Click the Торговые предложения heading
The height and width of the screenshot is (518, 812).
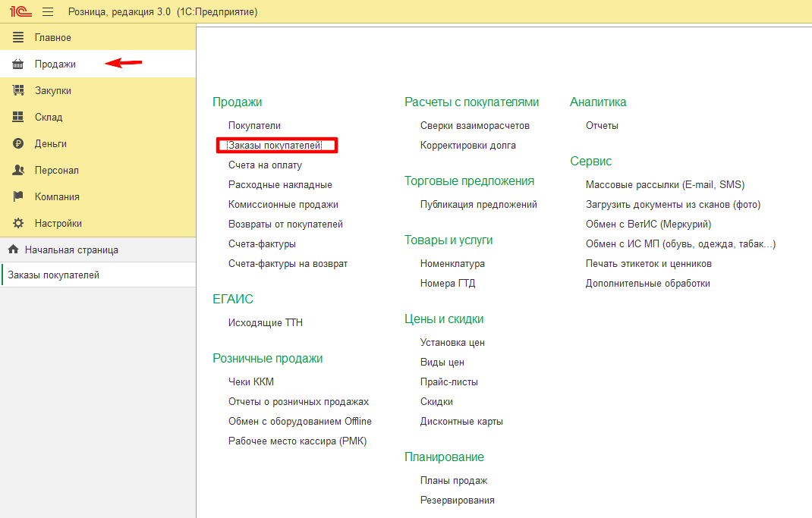pos(469,181)
